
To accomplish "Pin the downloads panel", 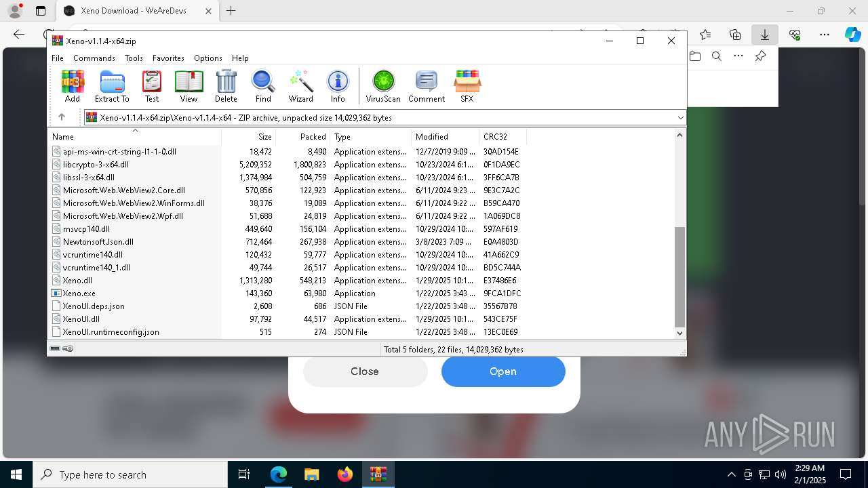I will coord(760,56).
